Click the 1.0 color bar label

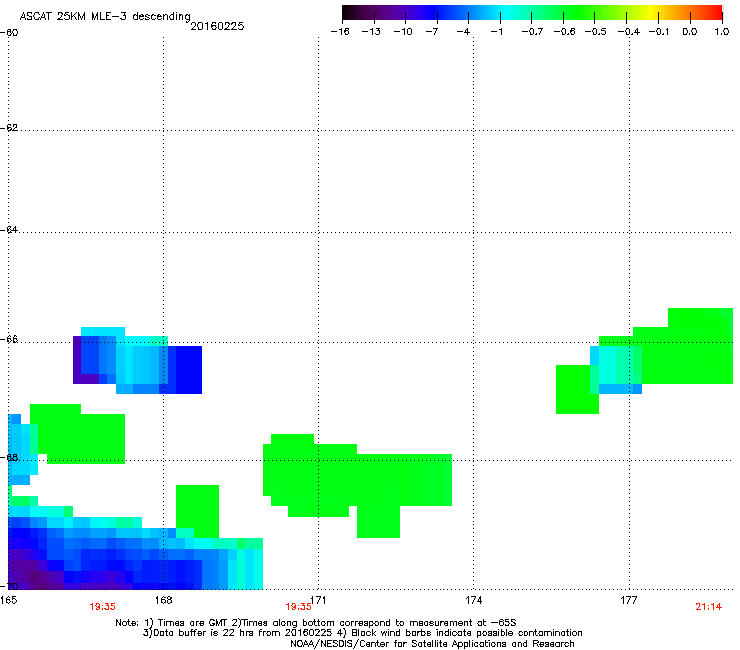(722, 32)
